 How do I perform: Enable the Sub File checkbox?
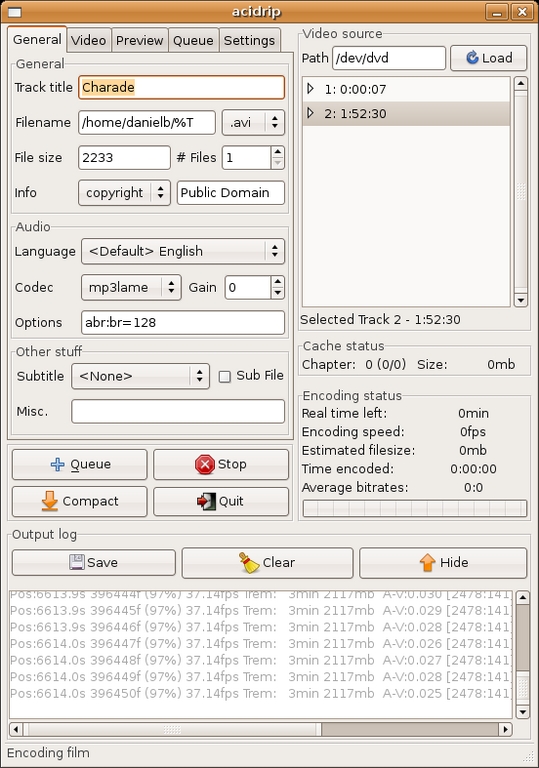224,376
